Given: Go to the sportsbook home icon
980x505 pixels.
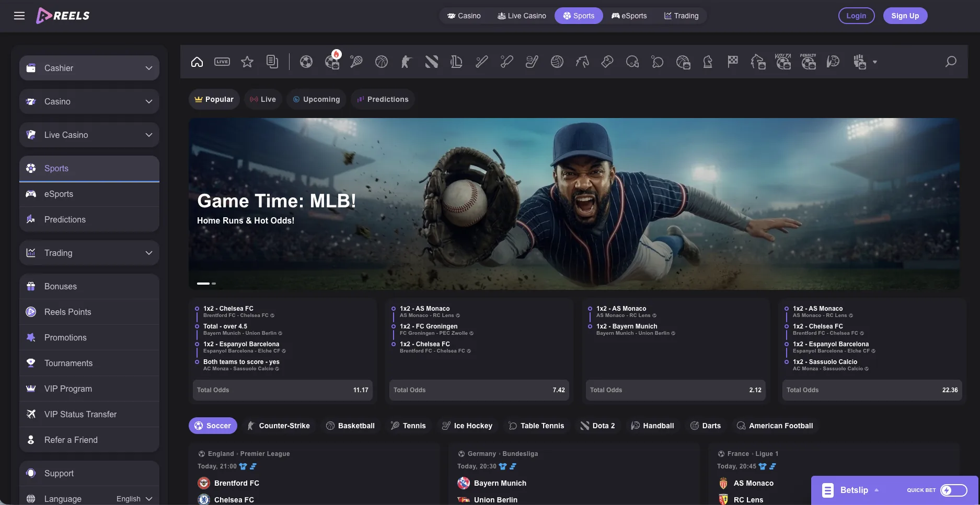Looking at the screenshot, I should tap(197, 62).
